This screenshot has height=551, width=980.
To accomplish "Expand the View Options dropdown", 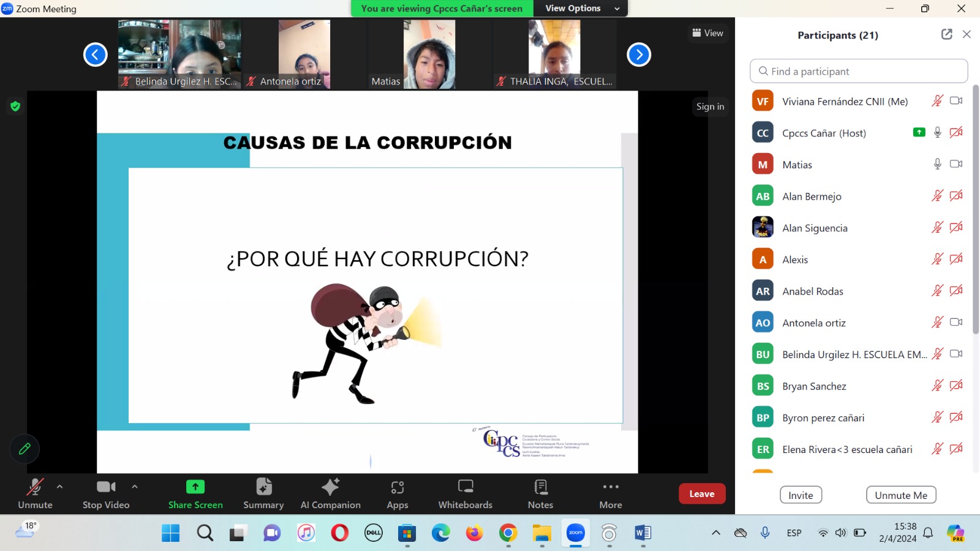I will point(581,9).
